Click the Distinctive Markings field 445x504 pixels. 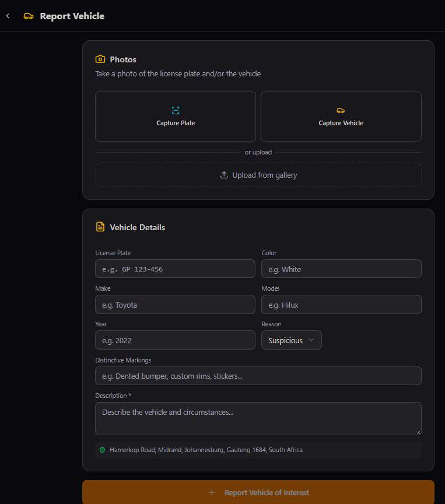click(258, 376)
